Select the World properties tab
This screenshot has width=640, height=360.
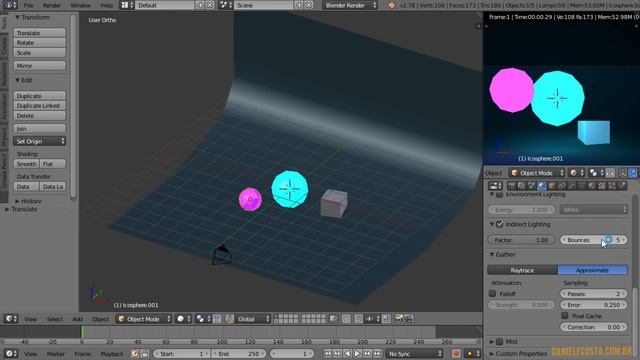pyautogui.click(x=542, y=186)
